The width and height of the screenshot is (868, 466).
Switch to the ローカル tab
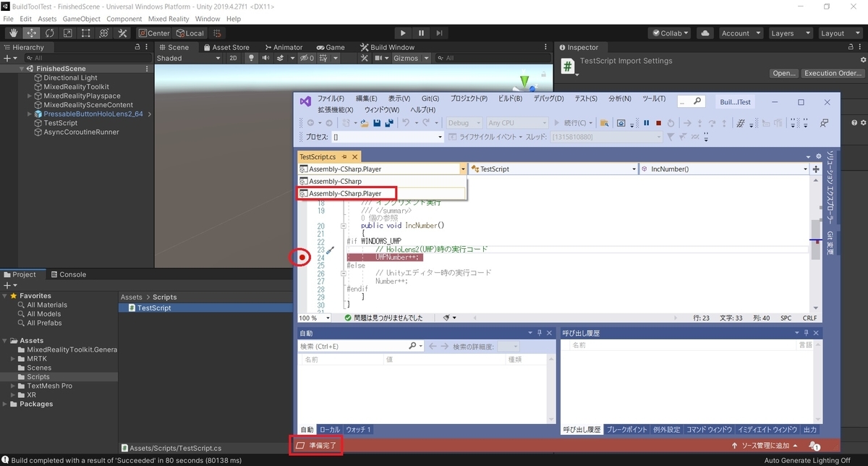[329, 429]
